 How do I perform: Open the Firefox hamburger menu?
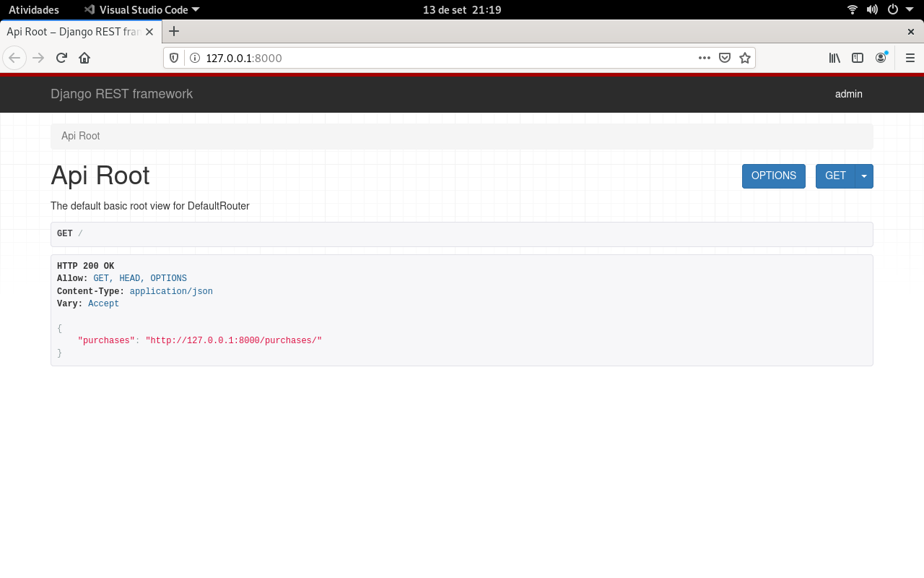click(x=910, y=58)
